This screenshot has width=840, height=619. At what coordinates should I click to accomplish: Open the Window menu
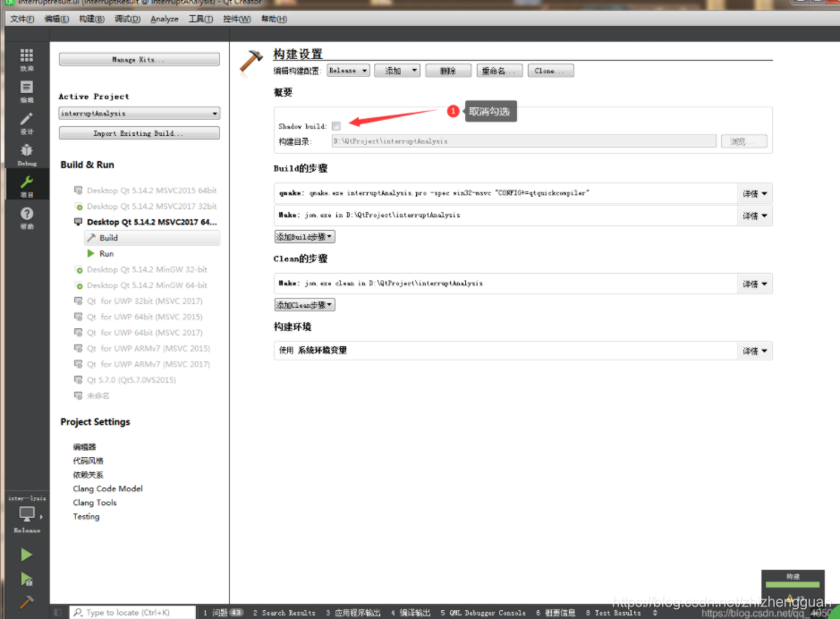point(237,19)
